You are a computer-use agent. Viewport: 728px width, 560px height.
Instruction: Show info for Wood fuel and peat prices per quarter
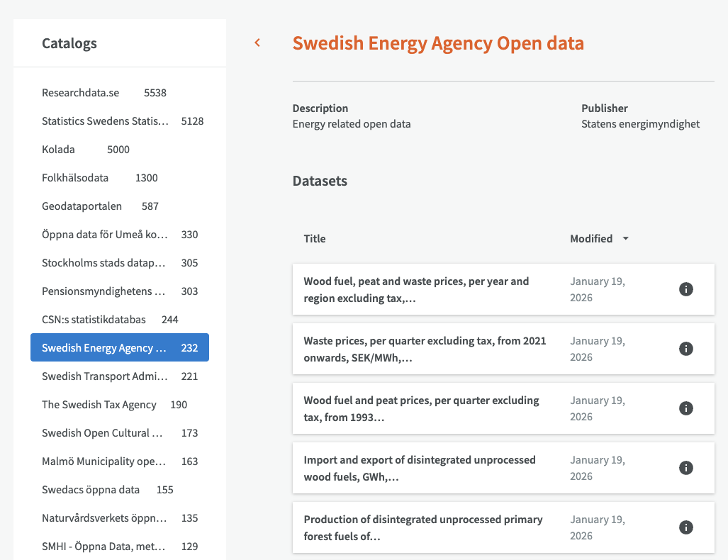point(685,408)
